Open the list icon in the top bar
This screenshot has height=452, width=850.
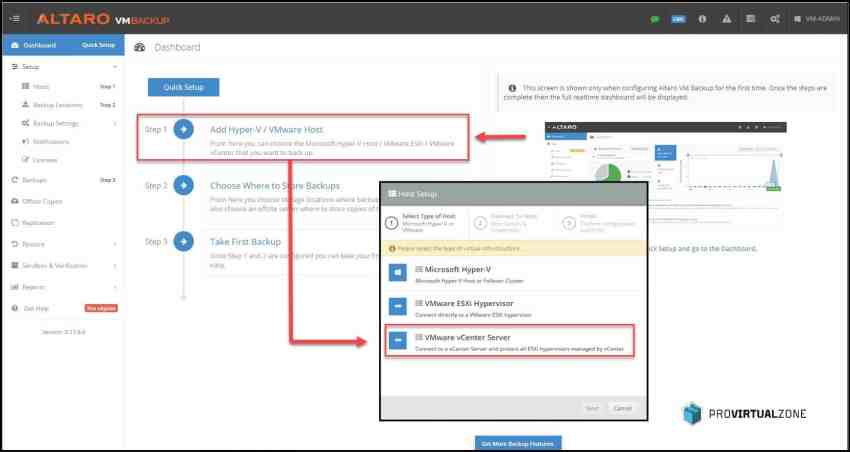(750, 19)
